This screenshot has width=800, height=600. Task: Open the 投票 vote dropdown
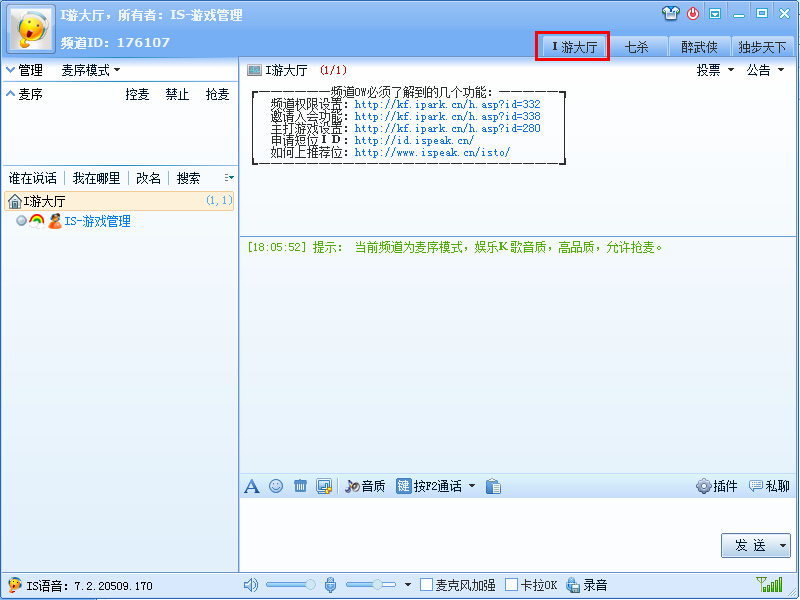click(x=715, y=70)
